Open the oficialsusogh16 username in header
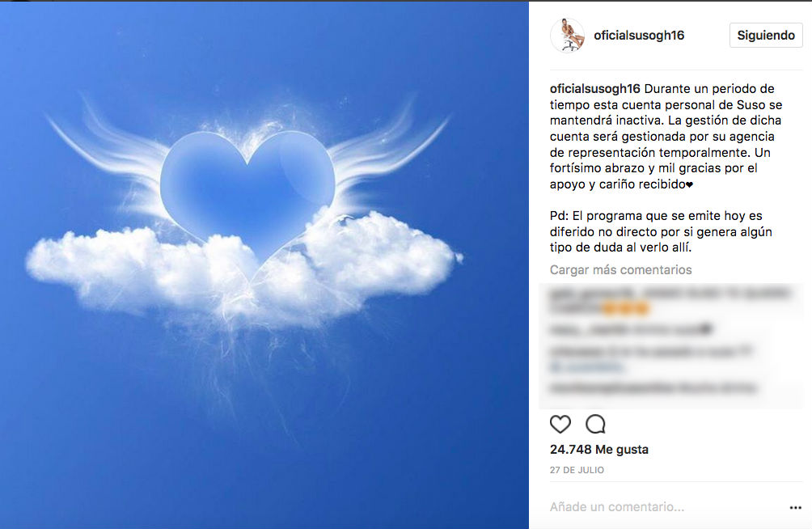Viewport: 812px width, 529px height. 639,36
